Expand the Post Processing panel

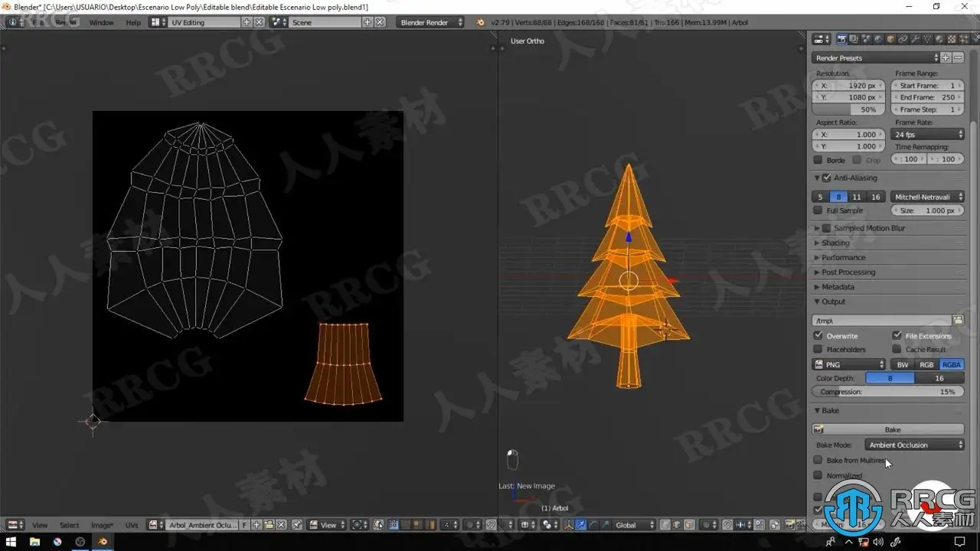coord(848,272)
